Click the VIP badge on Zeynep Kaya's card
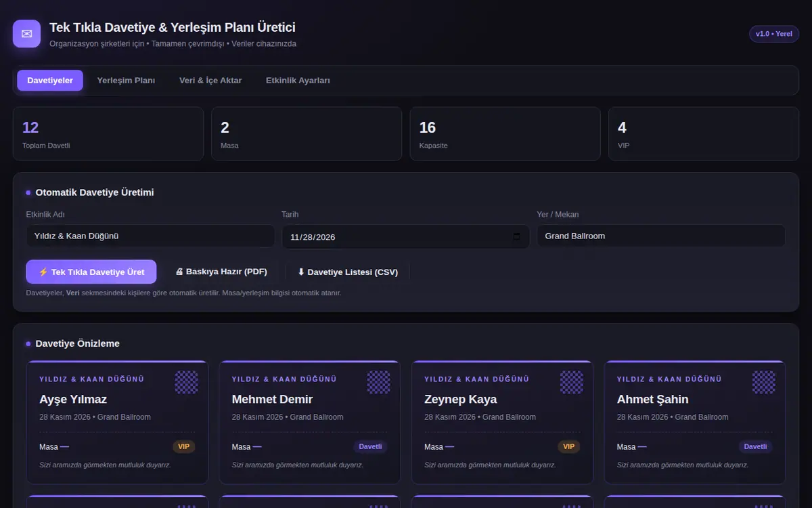This screenshot has height=508, width=812. click(x=568, y=446)
